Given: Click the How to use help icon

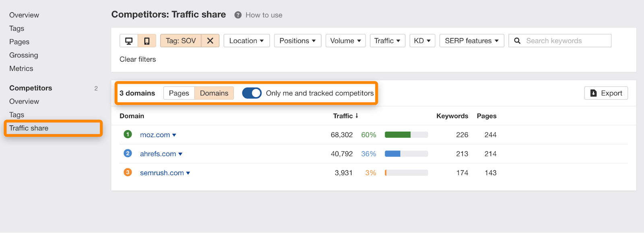Looking at the screenshot, I should (x=238, y=15).
